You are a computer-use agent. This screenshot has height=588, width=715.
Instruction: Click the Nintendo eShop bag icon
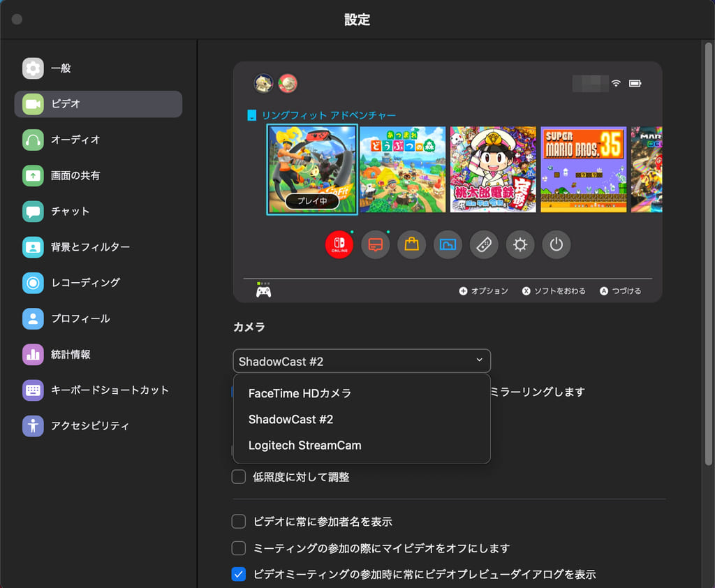(411, 244)
